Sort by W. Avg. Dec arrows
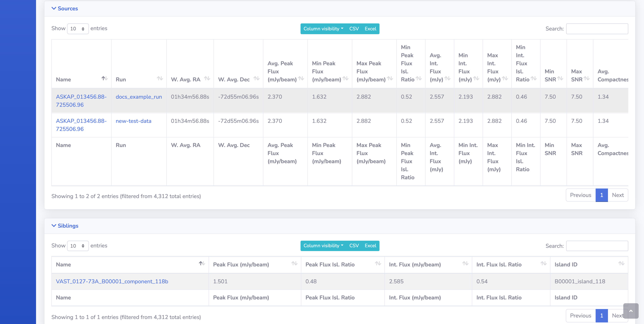 [256, 79]
